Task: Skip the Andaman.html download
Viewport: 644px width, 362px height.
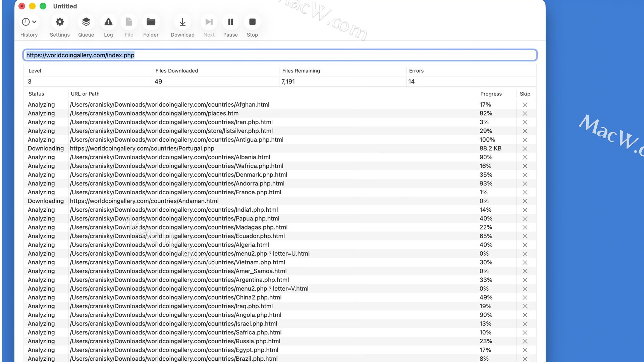Action: 525,201
